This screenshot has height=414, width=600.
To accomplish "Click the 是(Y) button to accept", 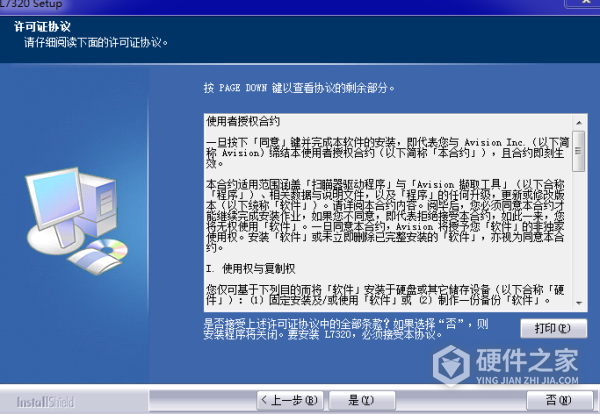I will 362,400.
